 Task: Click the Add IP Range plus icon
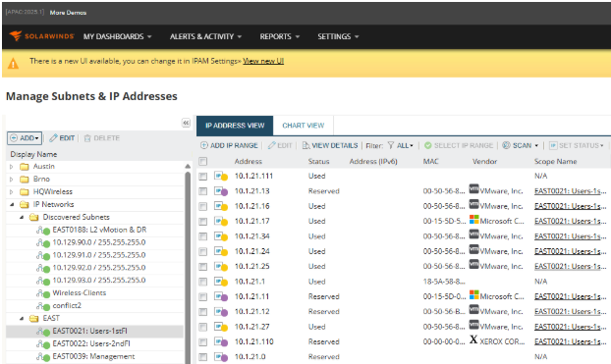click(204, 145)
